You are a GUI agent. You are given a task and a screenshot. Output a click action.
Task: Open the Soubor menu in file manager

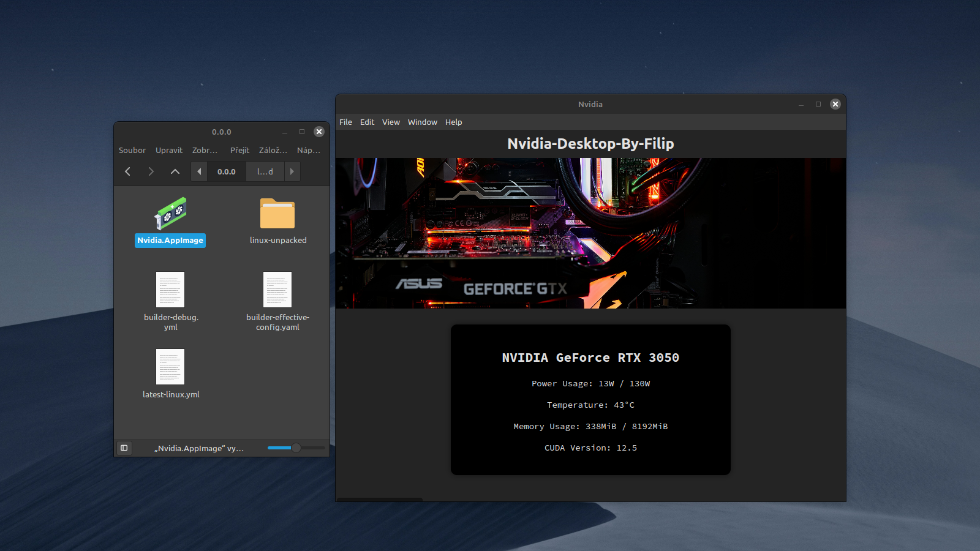pyautogui.click(x=132, y=150)
